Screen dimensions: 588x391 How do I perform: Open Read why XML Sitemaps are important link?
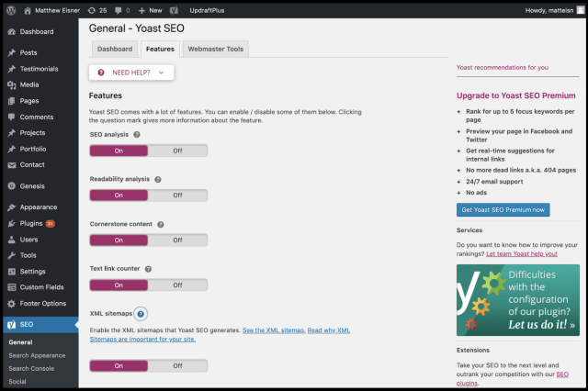pyautogui.click(x=220, y=335)
